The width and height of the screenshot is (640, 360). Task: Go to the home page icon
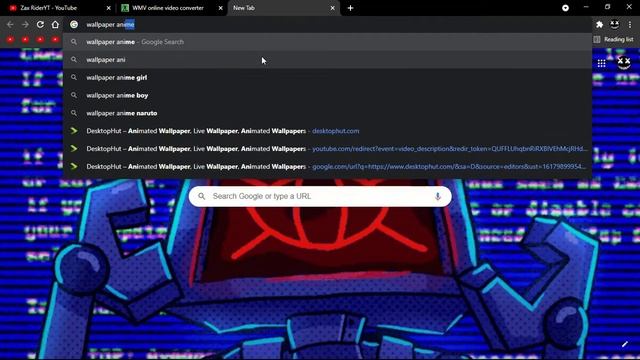(x=55, y=24)
